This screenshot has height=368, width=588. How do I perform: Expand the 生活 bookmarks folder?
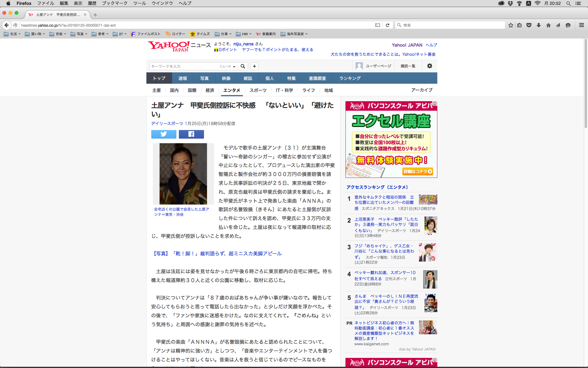click(x=12, y=34)
